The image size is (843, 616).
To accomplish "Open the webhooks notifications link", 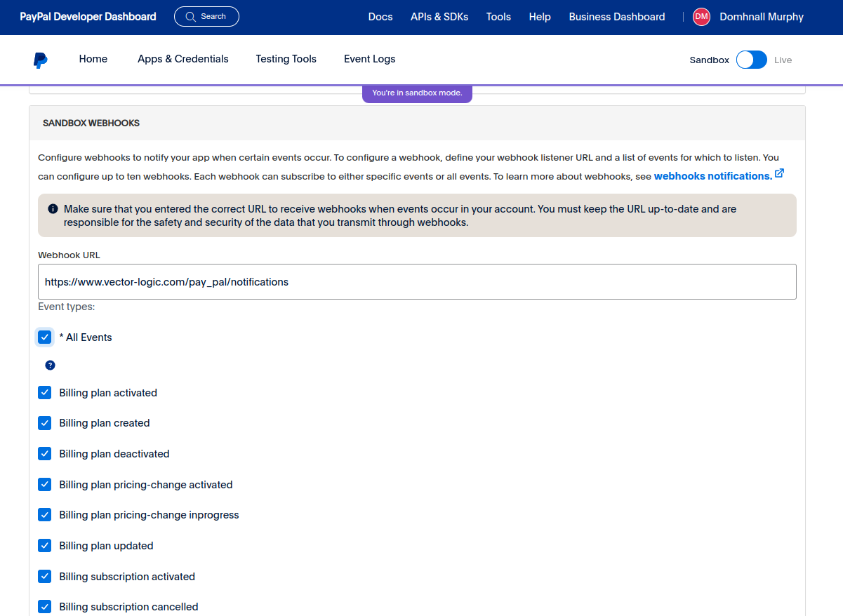I will pos(713,176).
